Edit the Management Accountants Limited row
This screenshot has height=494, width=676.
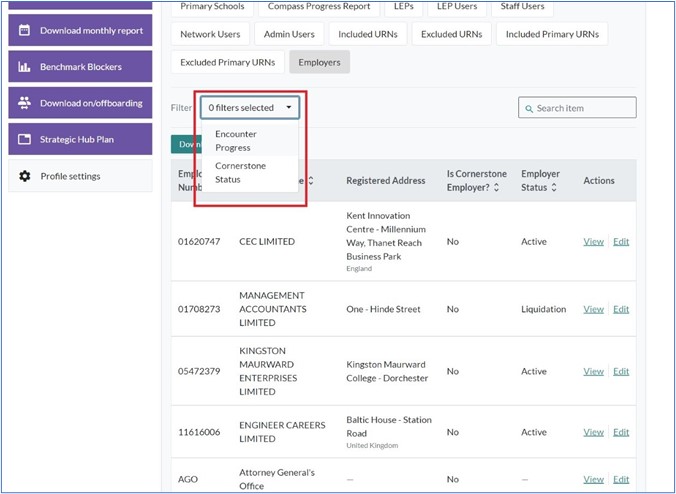point(621,309)
